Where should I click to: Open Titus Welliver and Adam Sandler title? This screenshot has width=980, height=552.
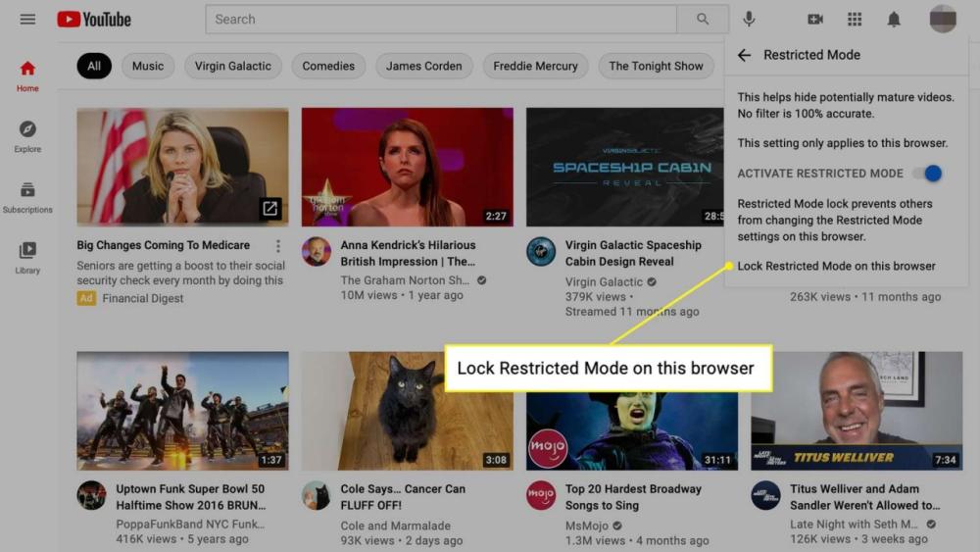click(865, 497)
